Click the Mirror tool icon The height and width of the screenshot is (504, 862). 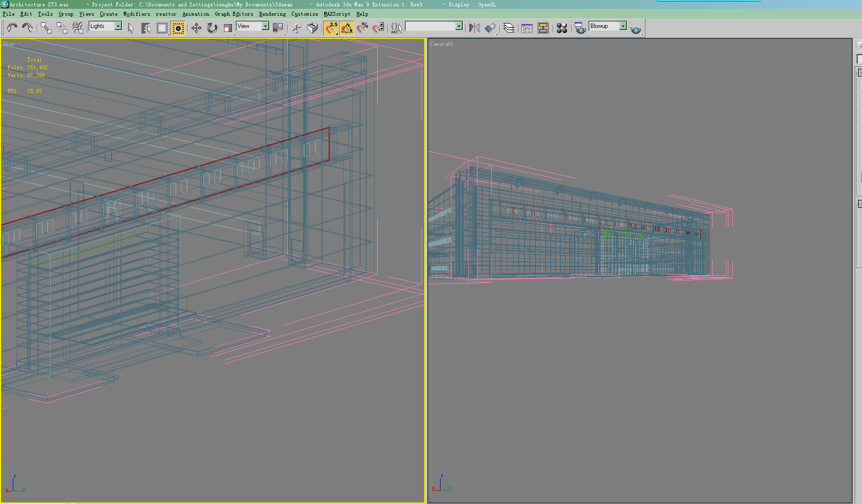click(474, 28)
